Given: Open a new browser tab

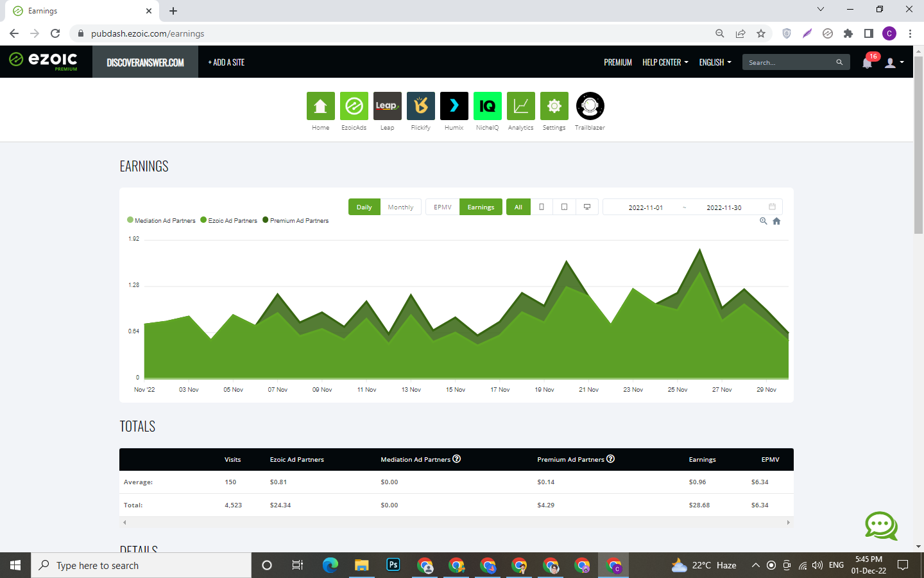Looking at the screenshot, I should point(173,11).
